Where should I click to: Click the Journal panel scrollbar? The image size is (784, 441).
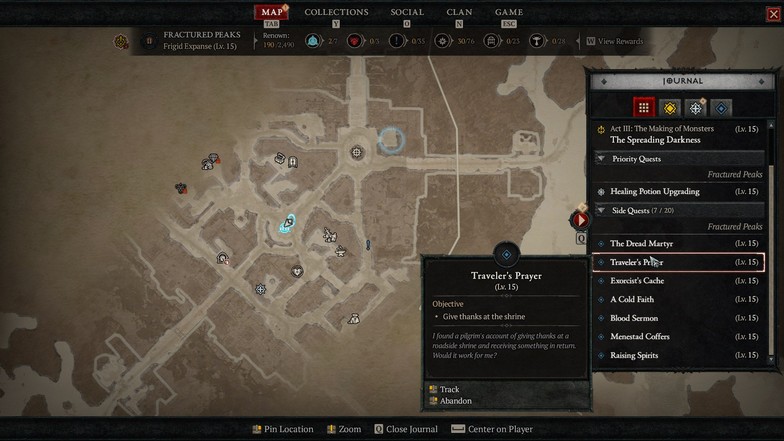click(x=770, y=242)
